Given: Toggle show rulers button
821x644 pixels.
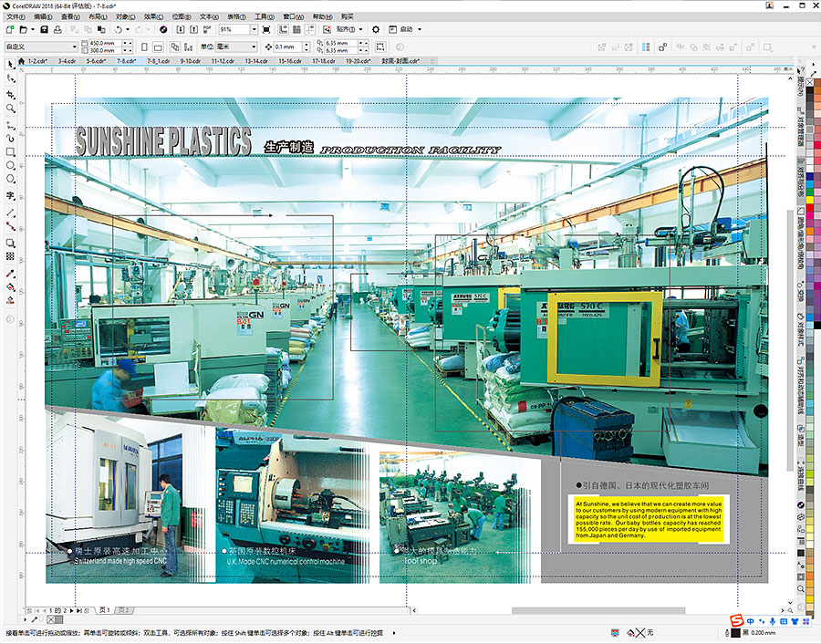Looking at the screenshot, I should tap(281, 29).
